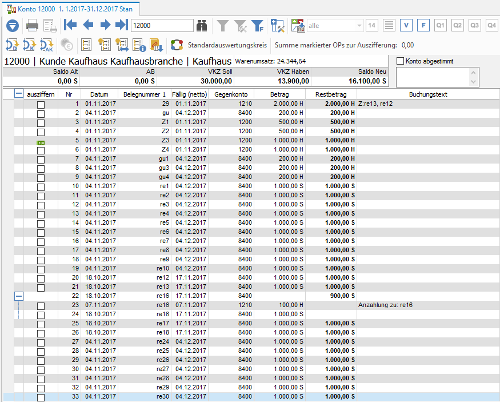Check ausziffern box for row 1
The width and height of the screenshot is (500, 402).
(x=41, y=105)
